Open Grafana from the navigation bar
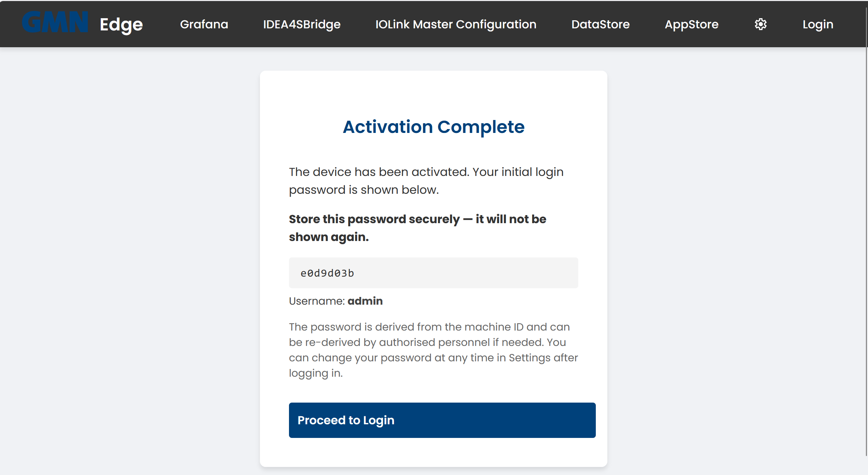 tap(204, 24)
